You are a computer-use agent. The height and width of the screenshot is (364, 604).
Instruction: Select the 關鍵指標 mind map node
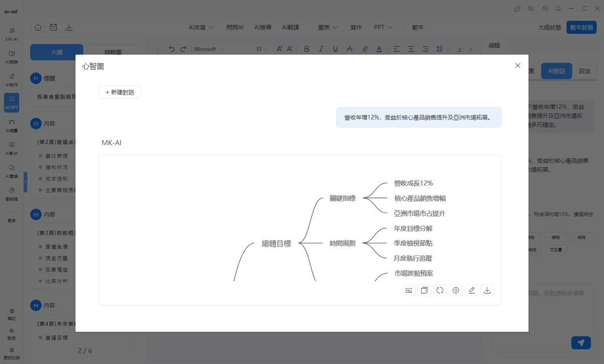(342, 198)
